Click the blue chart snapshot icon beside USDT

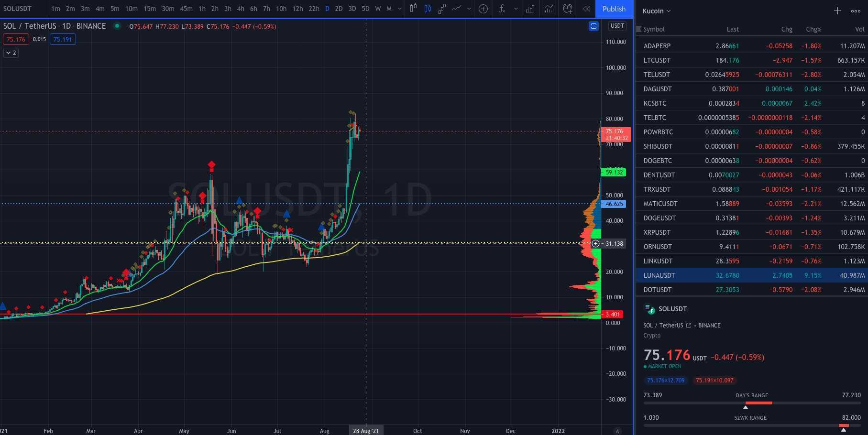coord(593,26)
